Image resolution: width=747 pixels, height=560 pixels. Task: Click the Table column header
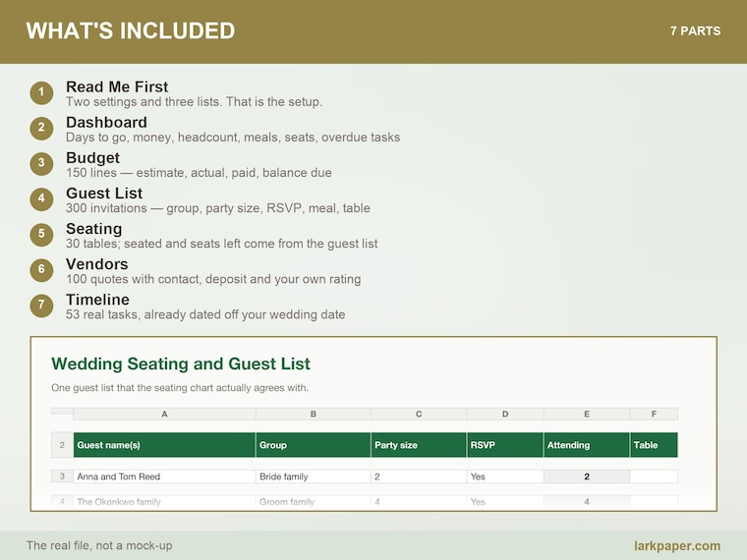click(x=654, y=445)
